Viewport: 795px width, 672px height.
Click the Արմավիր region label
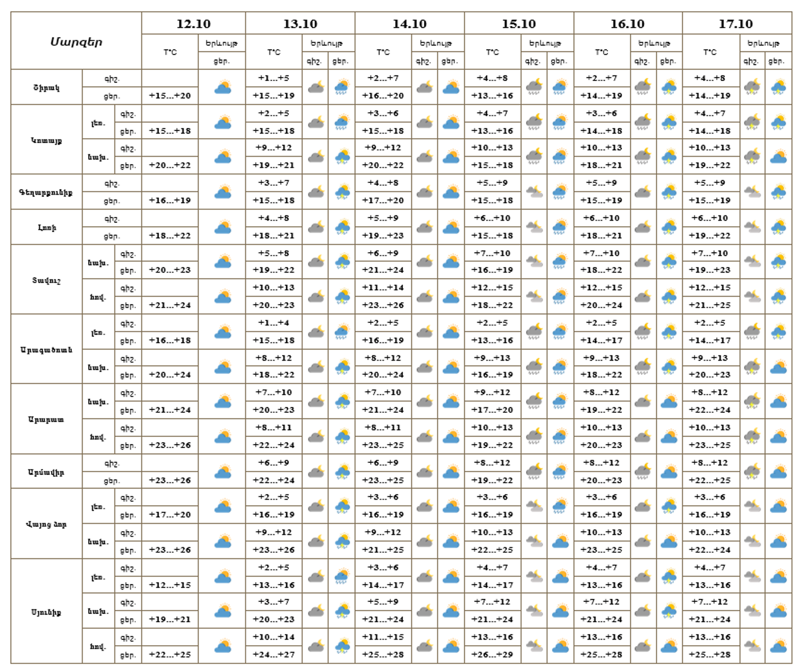click(46, 472)
